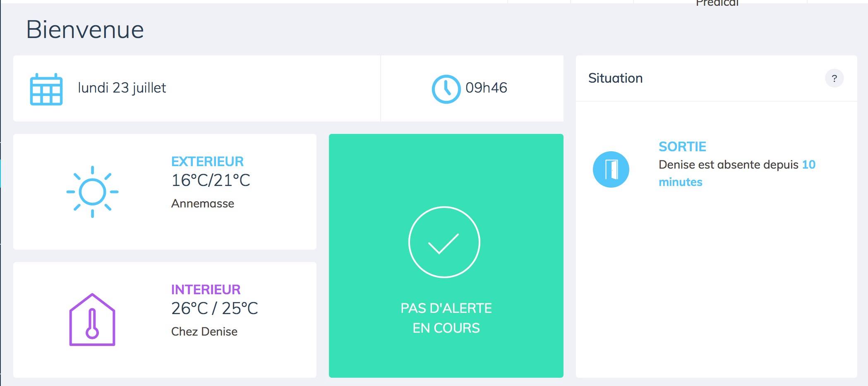Click the "Chez Denise" location text

(204, 331)
